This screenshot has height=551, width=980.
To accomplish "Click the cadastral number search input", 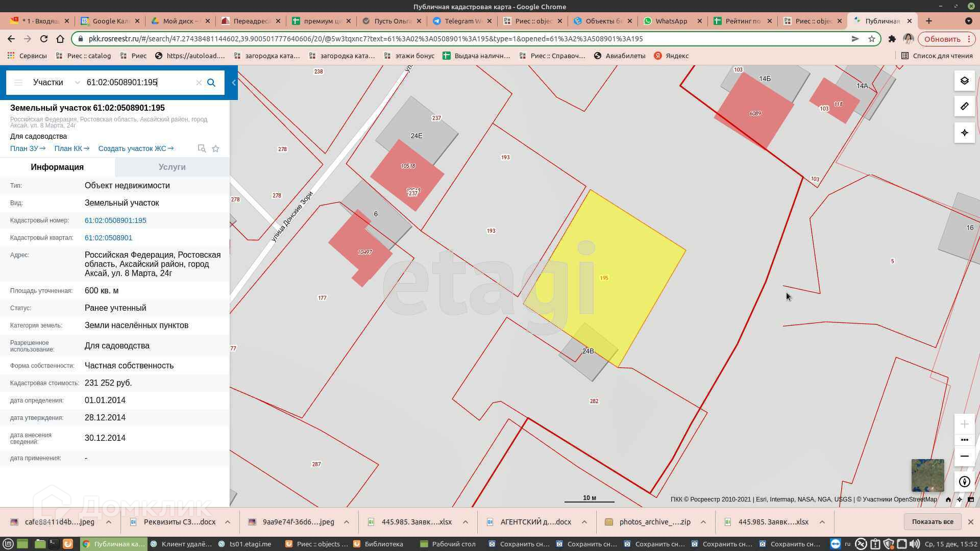I will click(x=138, y=83).
